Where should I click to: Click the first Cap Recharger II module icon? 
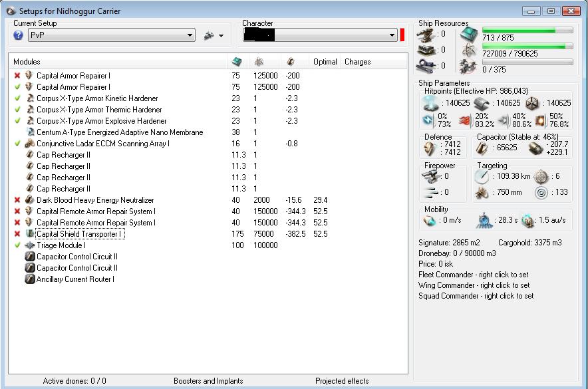30,155
